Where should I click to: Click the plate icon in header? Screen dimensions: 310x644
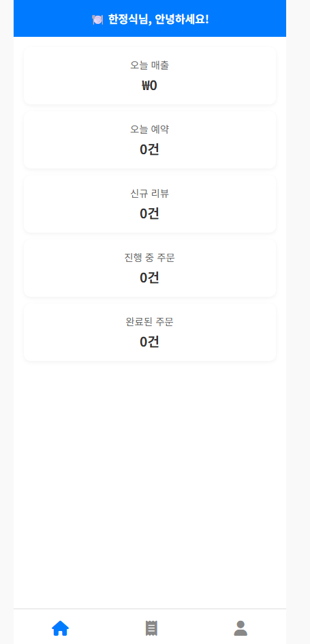coord(97,19)
